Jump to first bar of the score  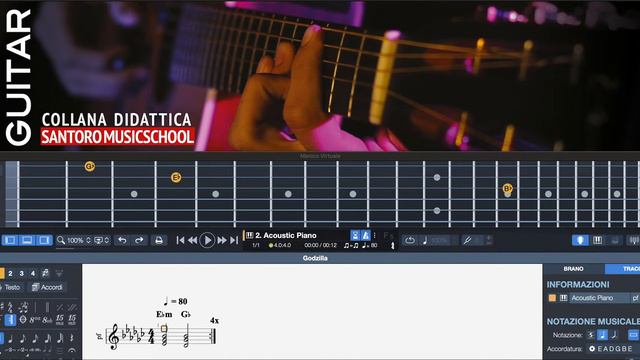(180, 240)
